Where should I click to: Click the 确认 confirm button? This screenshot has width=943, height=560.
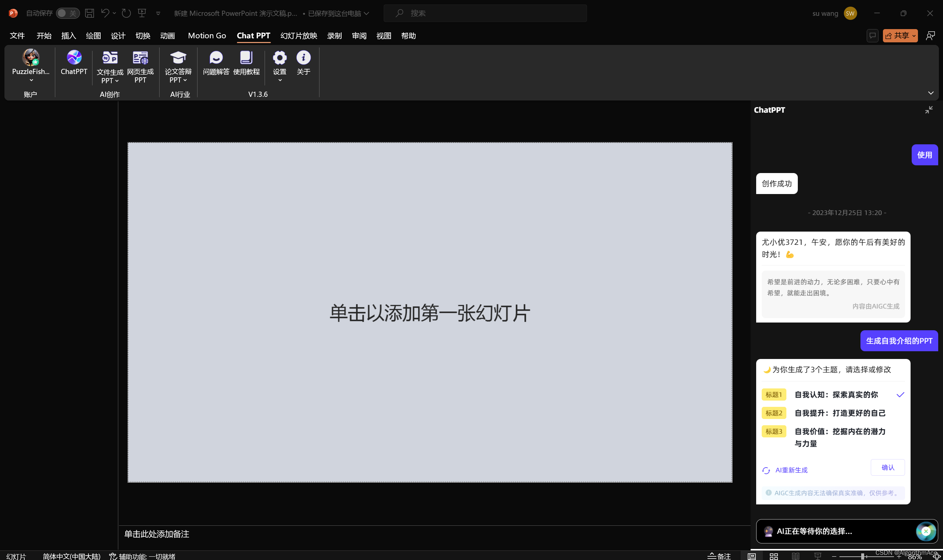pos(887,467)
